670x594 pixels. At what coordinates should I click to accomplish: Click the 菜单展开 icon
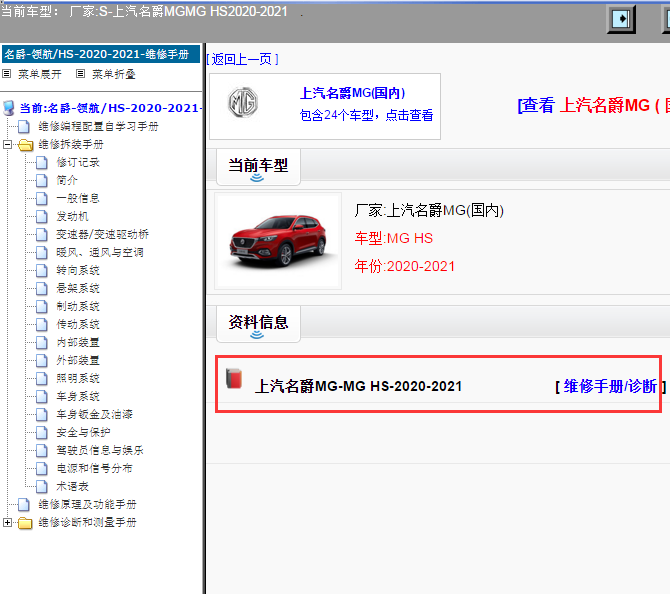coord(6,74)
